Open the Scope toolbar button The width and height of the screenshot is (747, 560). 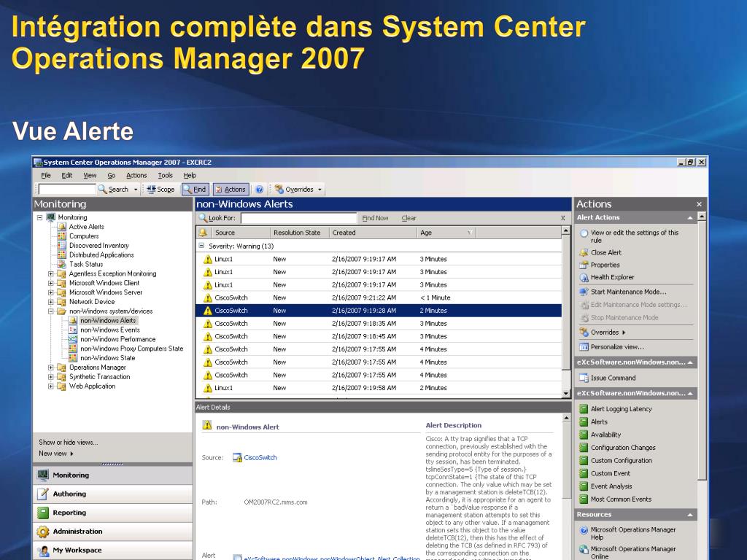tap(160, 189)
